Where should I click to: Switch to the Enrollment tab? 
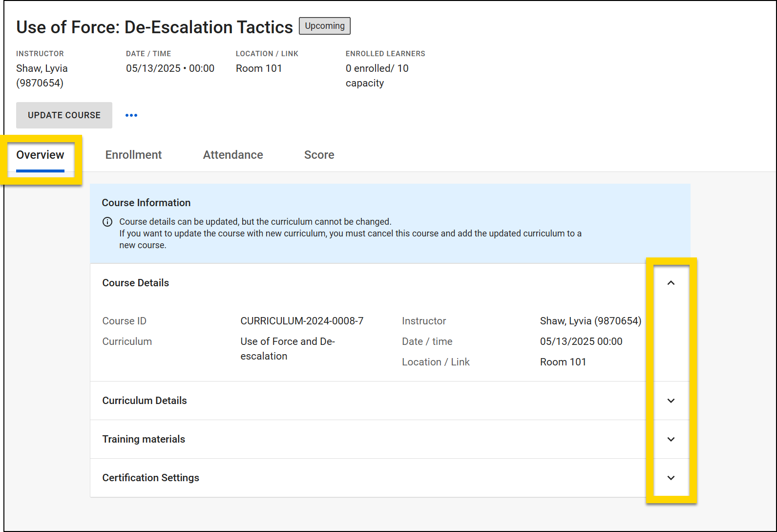coord(133,155)
